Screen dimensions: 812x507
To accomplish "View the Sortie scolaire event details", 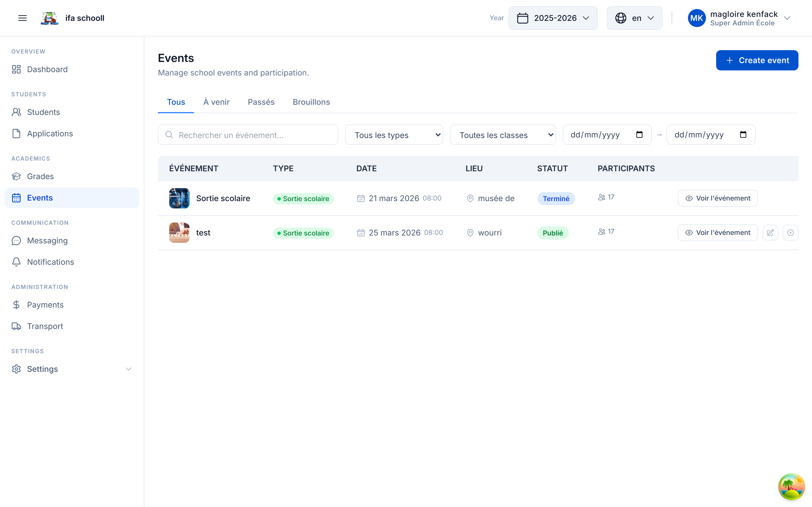I will [717, 198].
